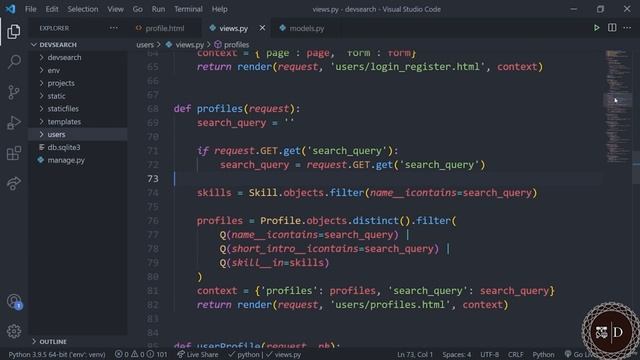Open Accounts icon with notification badge
The height and width of the screenshot is (360, 640).
(14, 302)
